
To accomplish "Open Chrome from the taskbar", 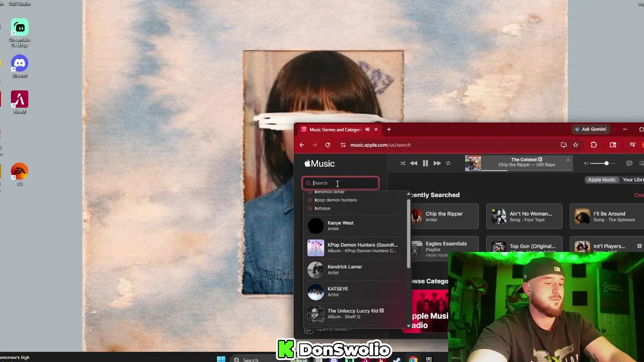I will 413,359.
